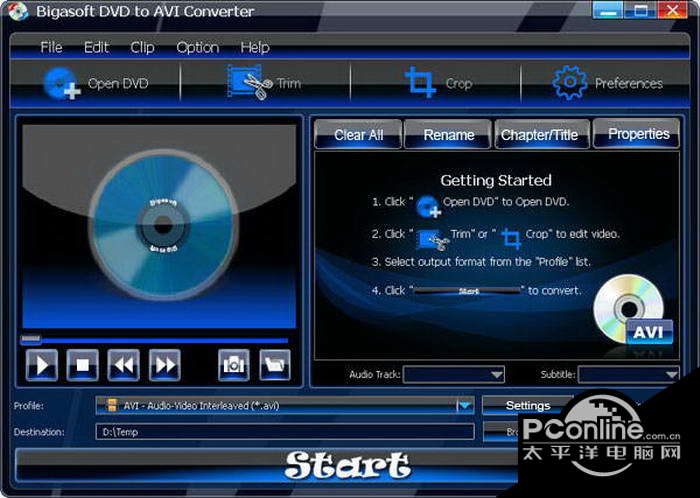This screenshot has height=498, width=700.
Task: Close the converter window
Action: pyautogui.click(x=672, y=10)
